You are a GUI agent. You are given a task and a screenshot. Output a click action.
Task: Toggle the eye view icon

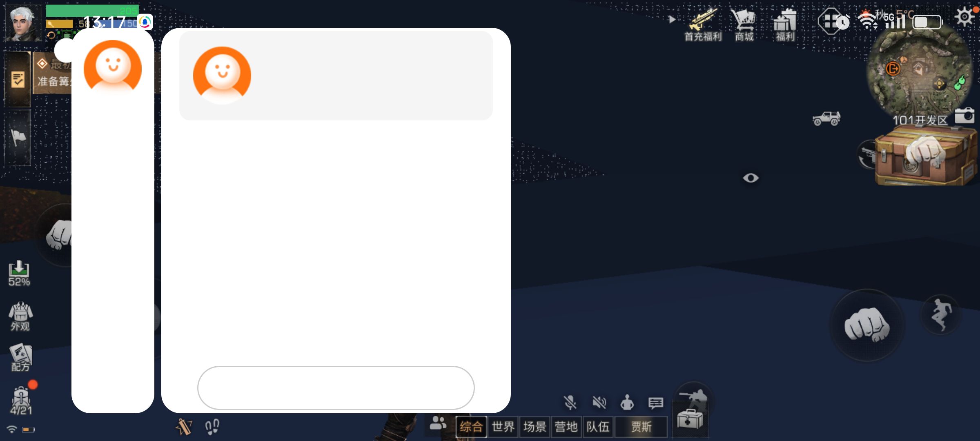tap(751, 178)
